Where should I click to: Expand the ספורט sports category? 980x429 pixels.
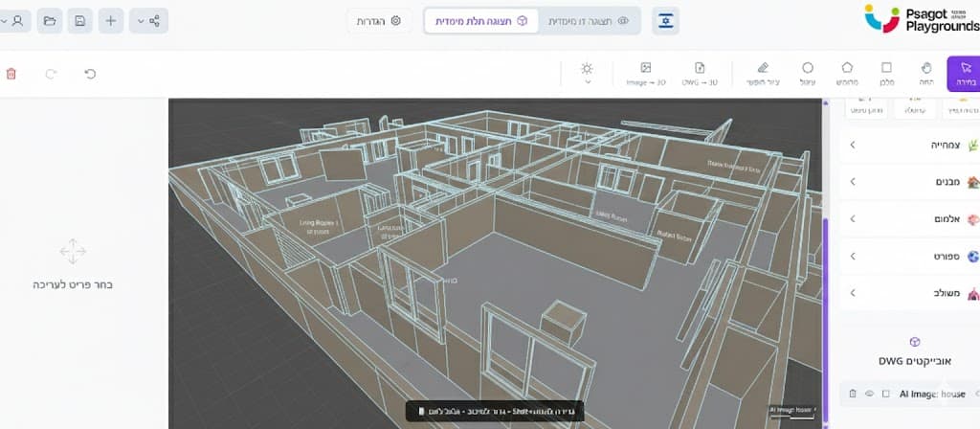click(x=909, y=257)
